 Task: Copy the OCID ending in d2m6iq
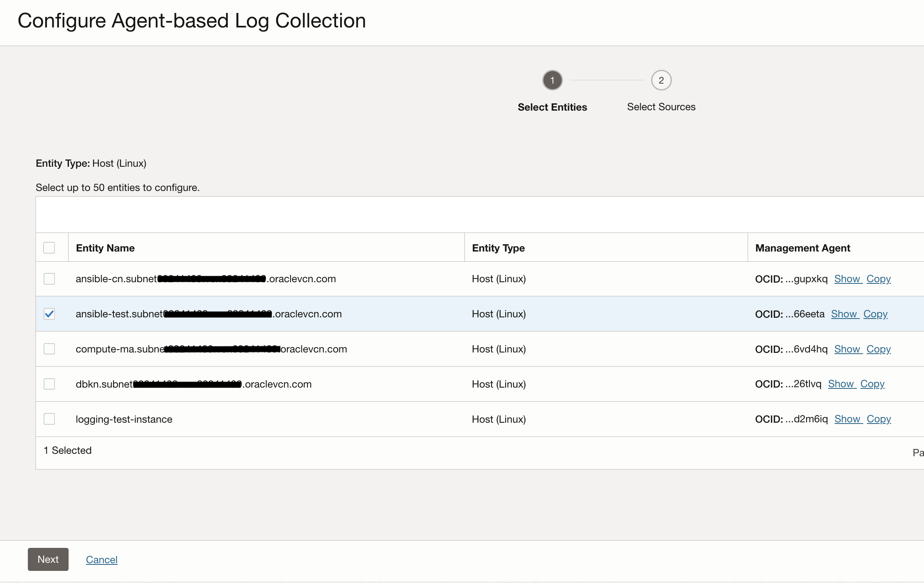coord(878,419)
